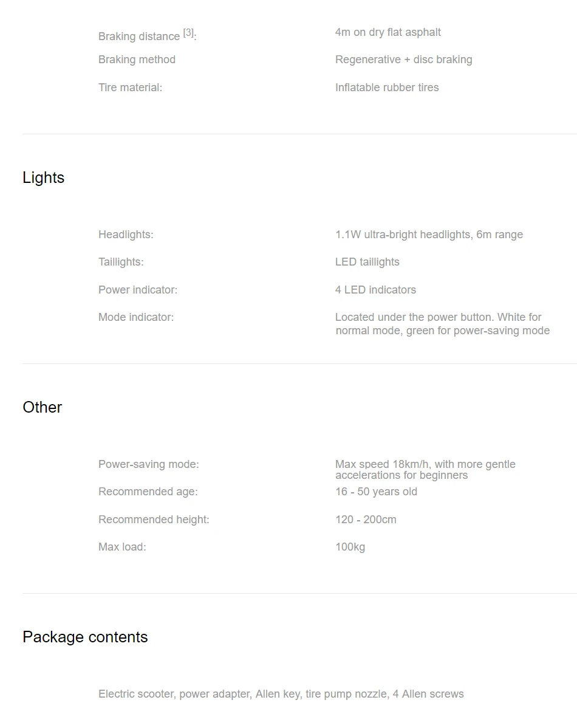Image resolution: width=577 pixels, height=728 pixels.
Task: Click the Package contents heading
Action: (x=85, y=637)
